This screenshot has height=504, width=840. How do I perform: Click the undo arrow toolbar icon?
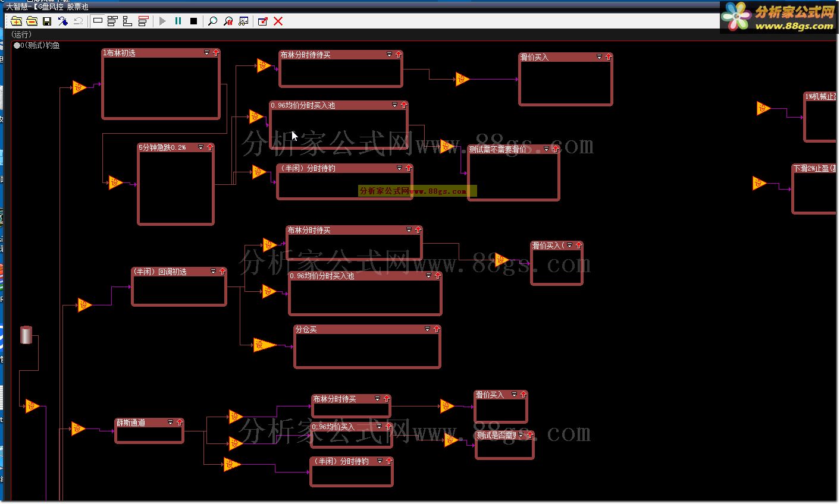coord(79,21)
